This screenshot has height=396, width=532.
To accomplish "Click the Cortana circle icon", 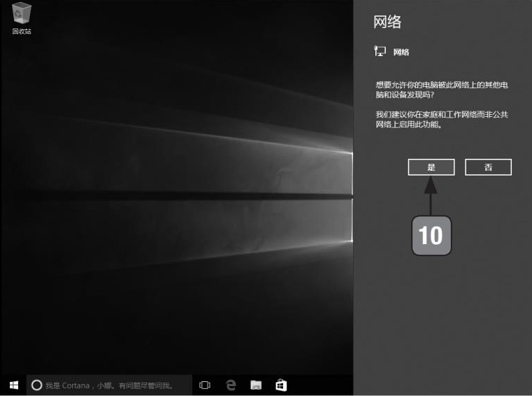I will coord(36,385).
